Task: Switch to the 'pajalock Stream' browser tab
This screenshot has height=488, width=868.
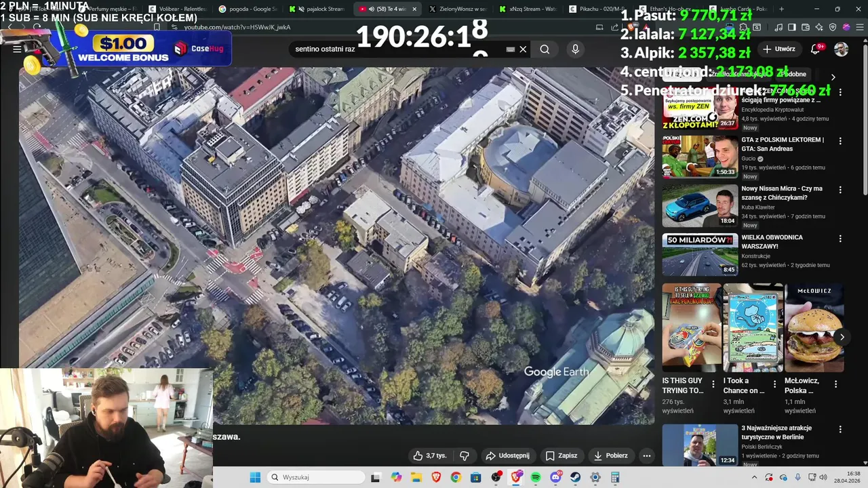Action: click(319, 9)
